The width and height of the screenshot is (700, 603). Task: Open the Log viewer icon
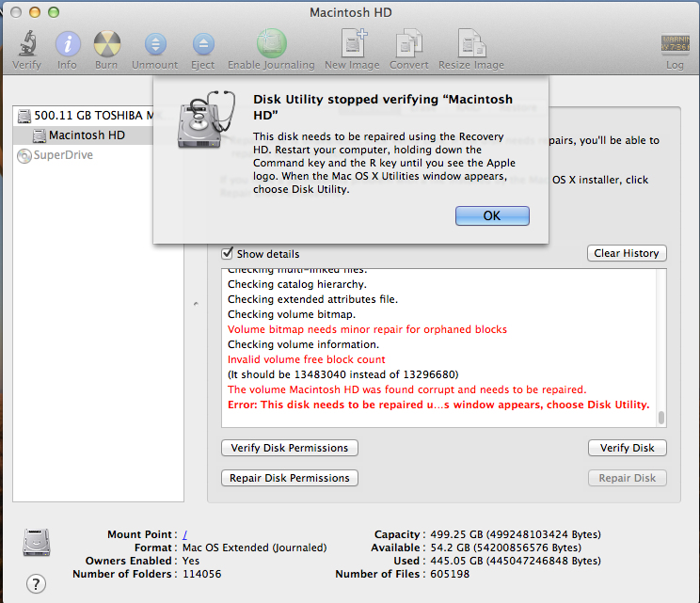[x=675, y=44]
